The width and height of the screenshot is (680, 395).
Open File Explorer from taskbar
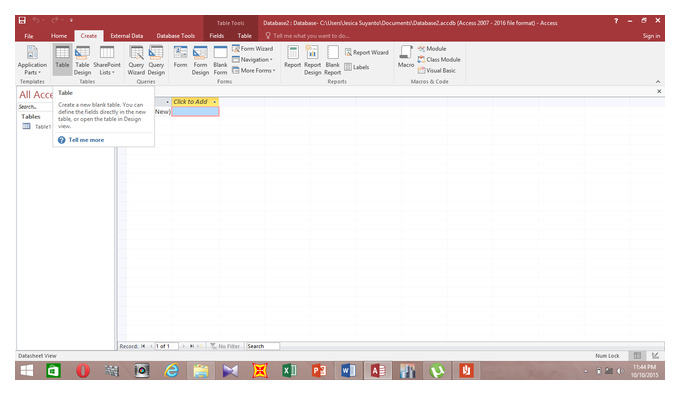[x=201, y=371]
